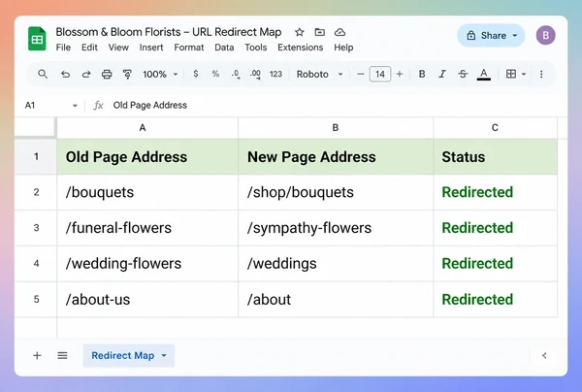This screenshot has height=392, width=582.
Task: Click the document title text
Action: click(x=169, y=32)
